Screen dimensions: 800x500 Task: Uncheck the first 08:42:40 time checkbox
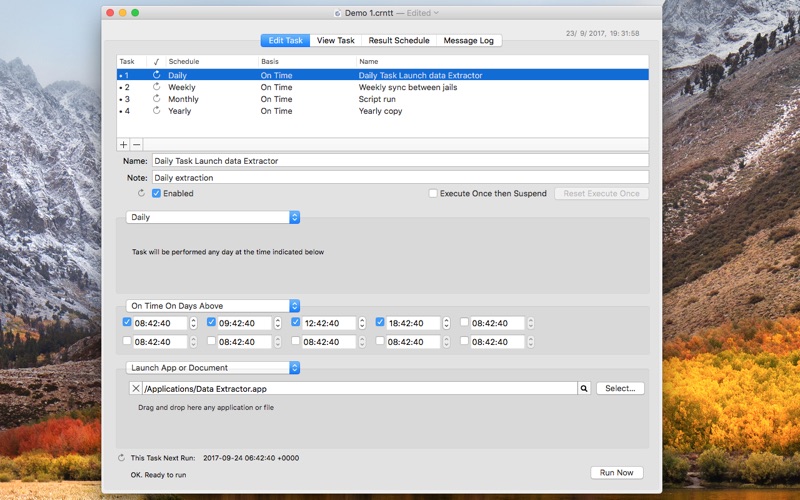(127, 322)
